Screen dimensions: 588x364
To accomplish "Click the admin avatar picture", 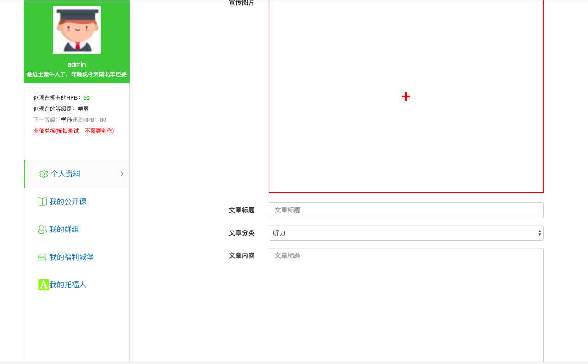I will click(x=77, y=30).
